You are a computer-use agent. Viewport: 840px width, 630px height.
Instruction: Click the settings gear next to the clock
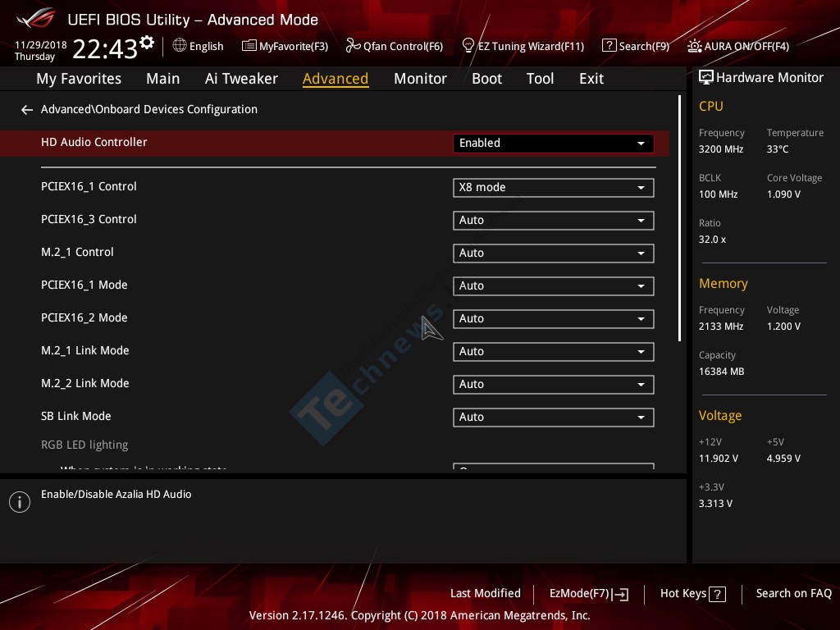pyautogui.click(x=147, y=43)
